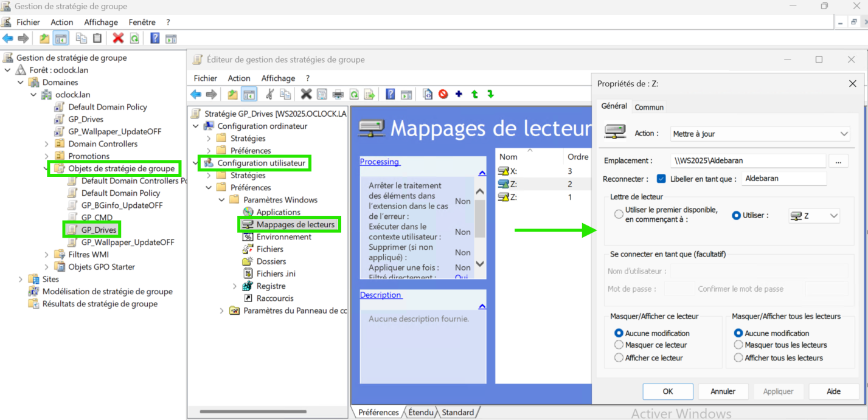Image resolution: width=868 pixels, height=420 pixels.
Task: Choose 'Masquer ce lecteur' radio option
Action: (619, 345)
